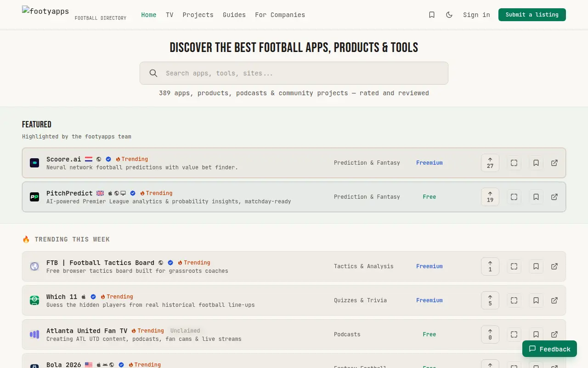
Task: Click the Unclaimed badge on Atlanta United
Action: [185, 331]
